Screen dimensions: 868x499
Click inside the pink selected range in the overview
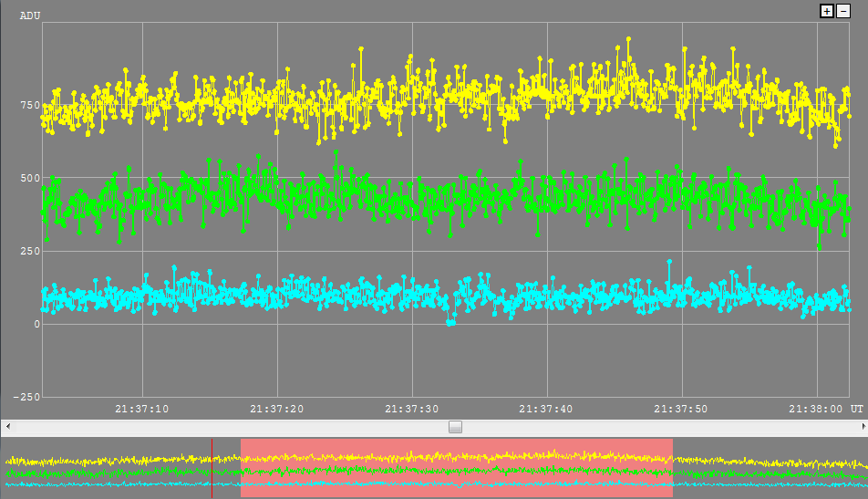tap(456, 467)
